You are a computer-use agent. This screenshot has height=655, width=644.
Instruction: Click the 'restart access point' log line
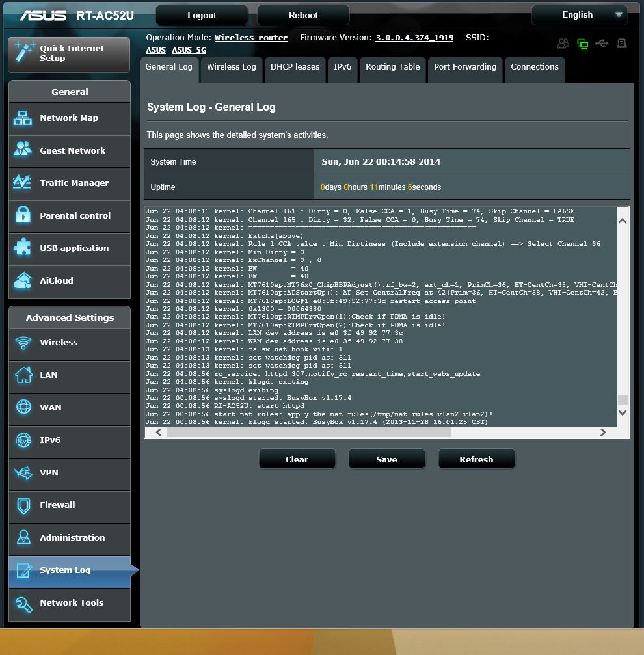(311, 301)
